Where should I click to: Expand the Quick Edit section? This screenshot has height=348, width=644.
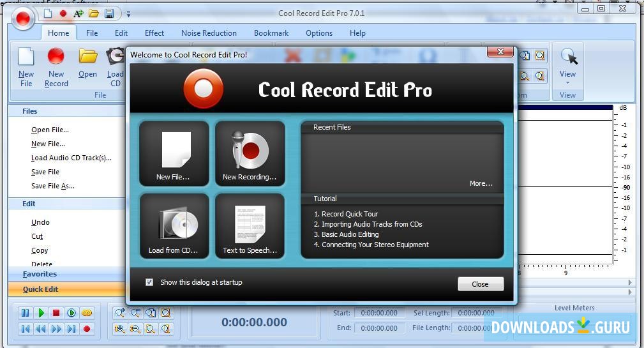click(x=66, y=289)
